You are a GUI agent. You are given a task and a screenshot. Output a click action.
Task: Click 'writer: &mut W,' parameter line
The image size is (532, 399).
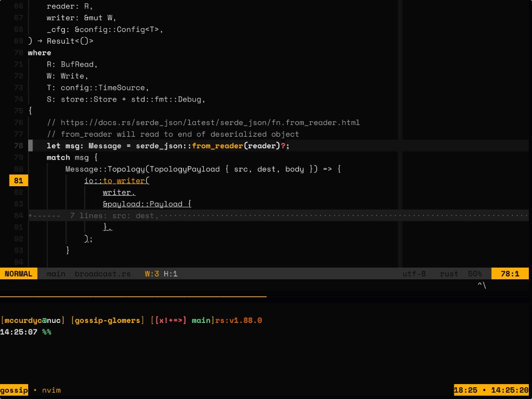pos(82,18)
